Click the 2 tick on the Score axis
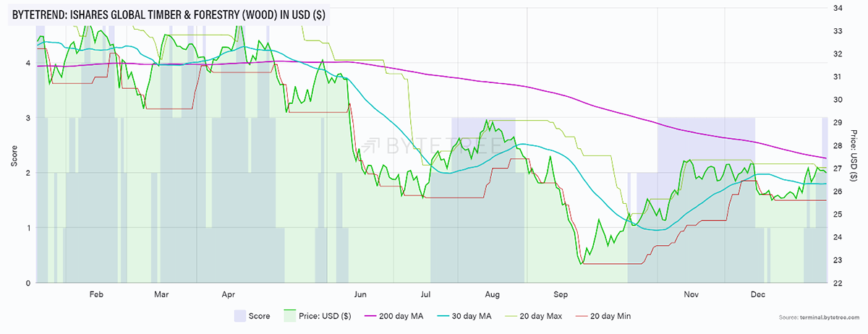This screenshot has height=334, width=868. click(28, 173)
